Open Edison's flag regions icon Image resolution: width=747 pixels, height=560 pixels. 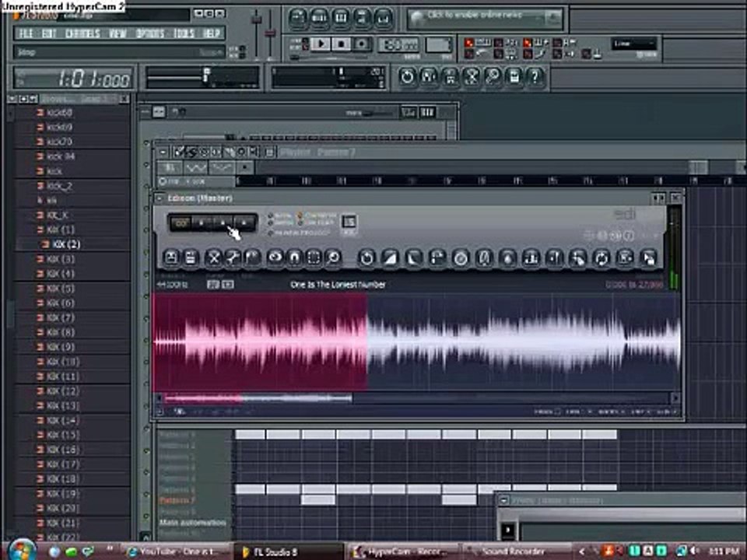pyautogui.click(x=252, y=257)
